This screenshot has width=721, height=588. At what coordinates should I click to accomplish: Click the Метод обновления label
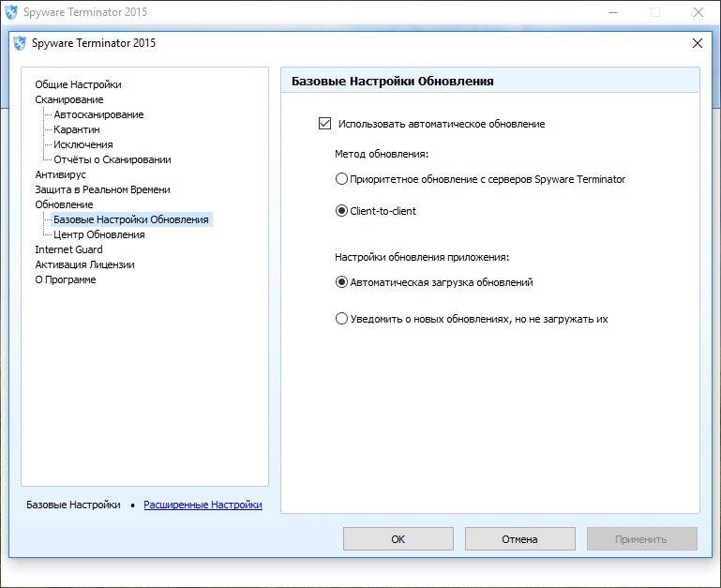tap(382, 154)
